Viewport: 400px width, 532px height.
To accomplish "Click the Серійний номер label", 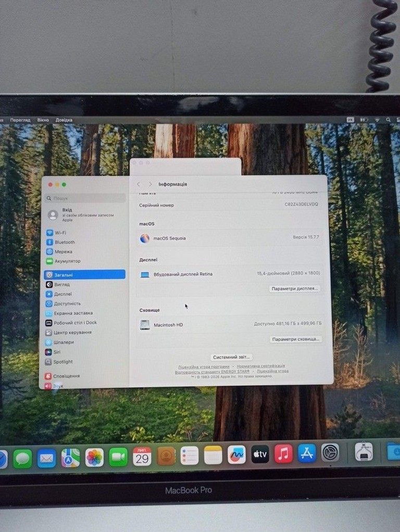I will pos(156,205).
